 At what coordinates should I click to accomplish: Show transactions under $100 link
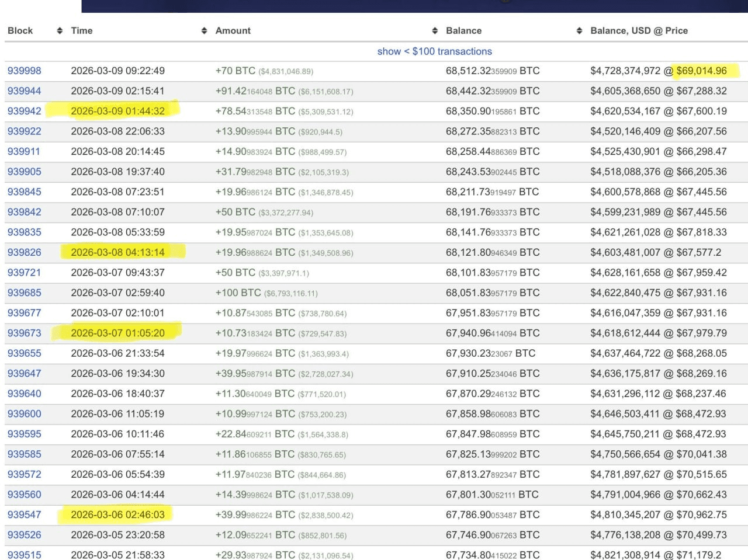434,51
